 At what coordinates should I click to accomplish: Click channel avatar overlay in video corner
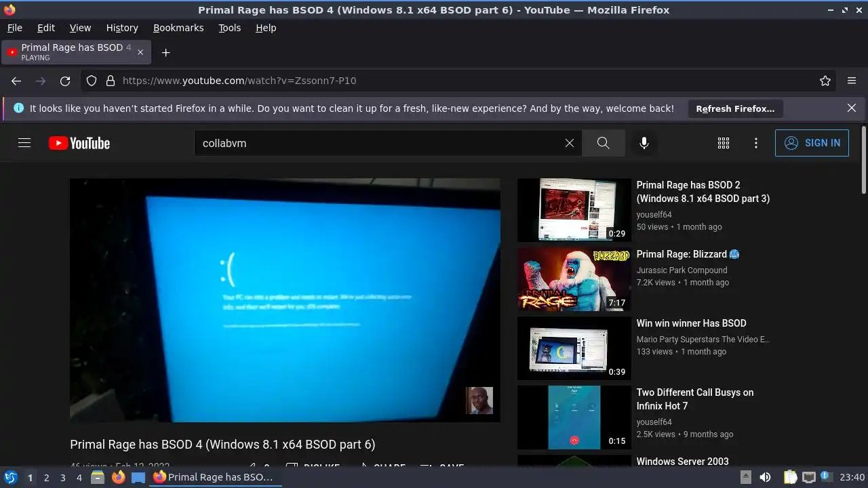pos(479,401)
